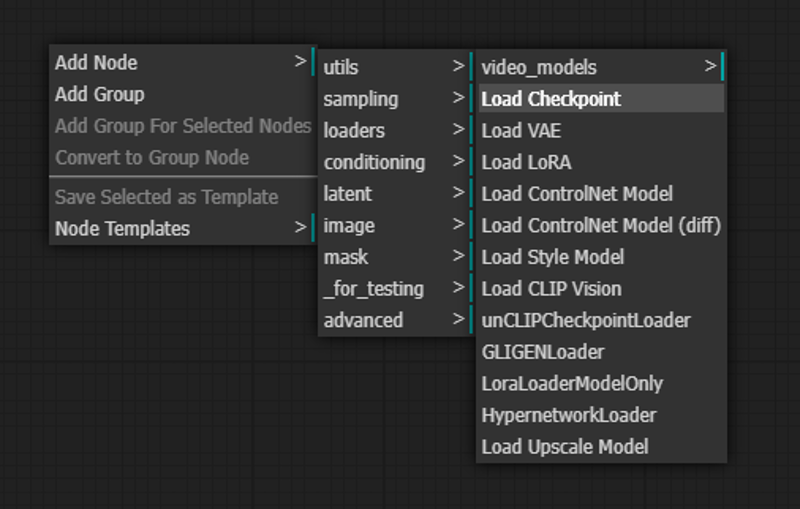Click Load CLIP Vision entry
Image resolution: width=800 pixels, height=509 pixels.
tap(601, 288)
